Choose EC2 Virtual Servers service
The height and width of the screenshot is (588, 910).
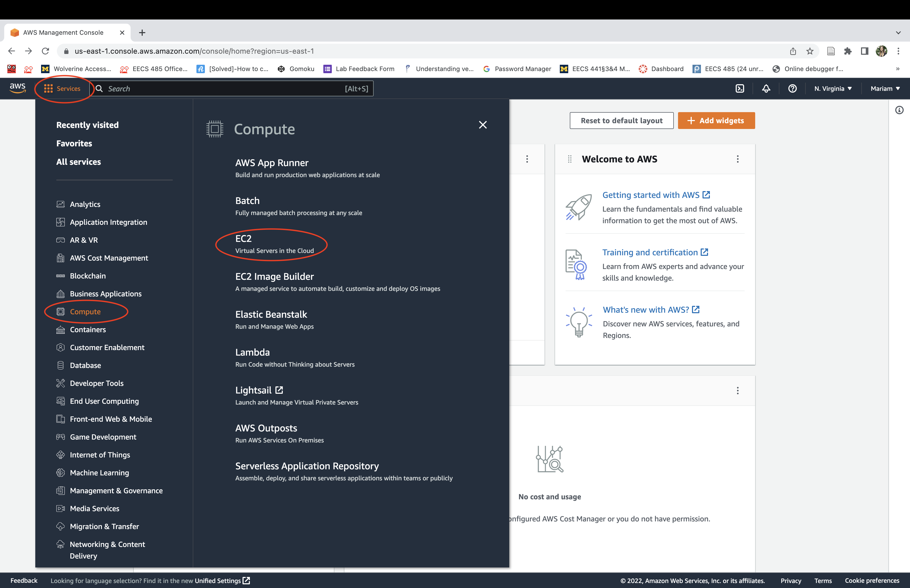[244, 239]
